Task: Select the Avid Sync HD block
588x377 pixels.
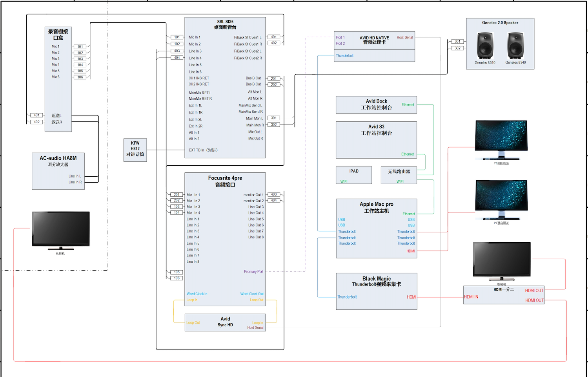Action: click(x=225, y=322)
